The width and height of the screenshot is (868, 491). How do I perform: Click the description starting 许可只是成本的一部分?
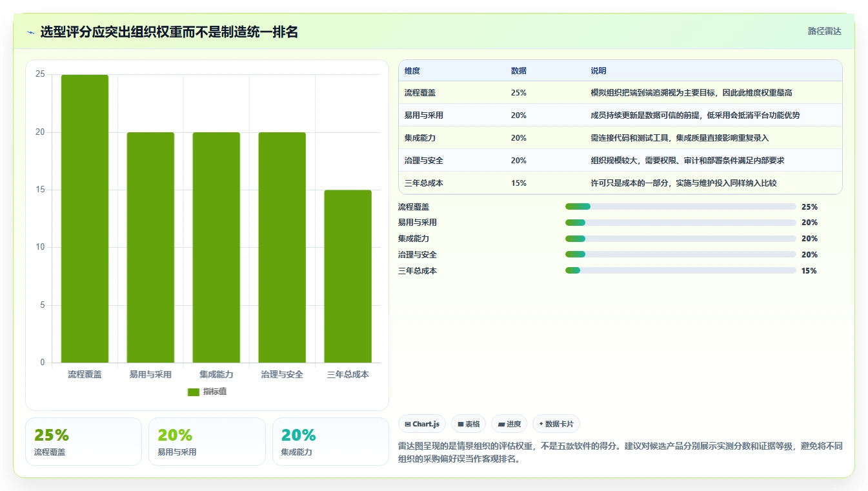[x=683, y=183]
